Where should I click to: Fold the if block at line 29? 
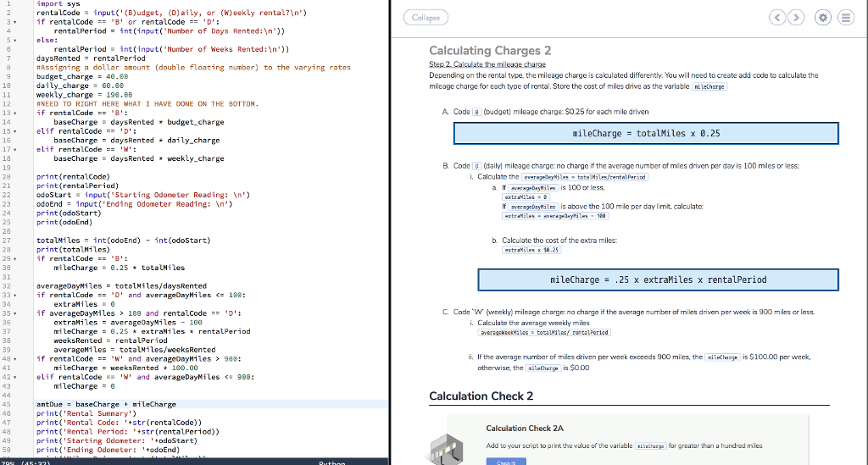[15, 259]
